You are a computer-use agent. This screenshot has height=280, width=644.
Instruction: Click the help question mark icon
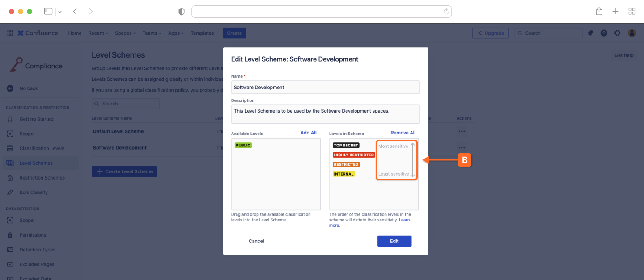click(x=604, y=33)
